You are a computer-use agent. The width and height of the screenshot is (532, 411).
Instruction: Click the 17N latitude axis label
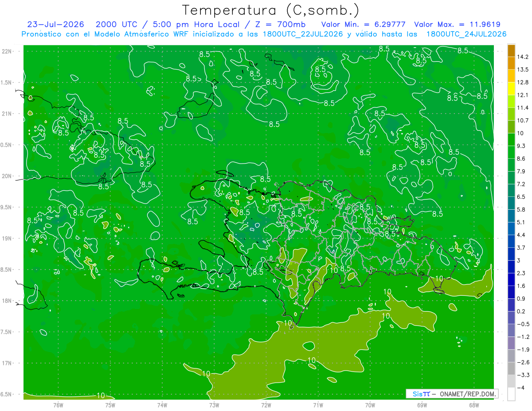7,363
